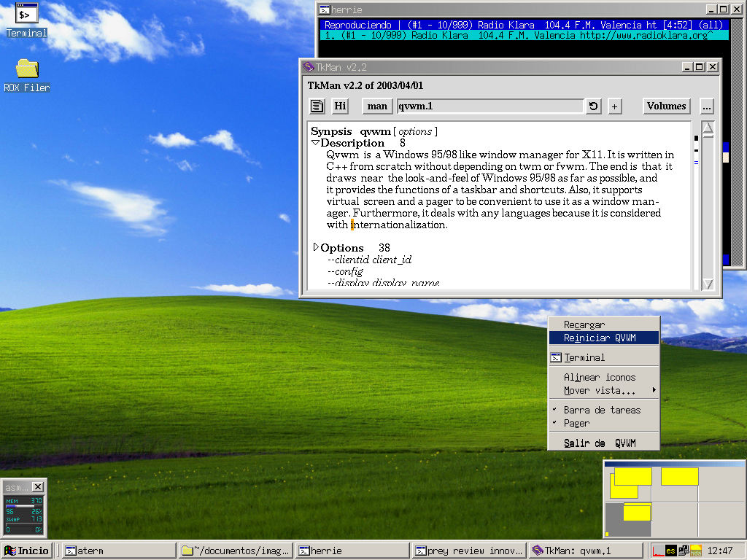Click the red CPU graph tray icon
747x560 pixels.
(659, 551)
